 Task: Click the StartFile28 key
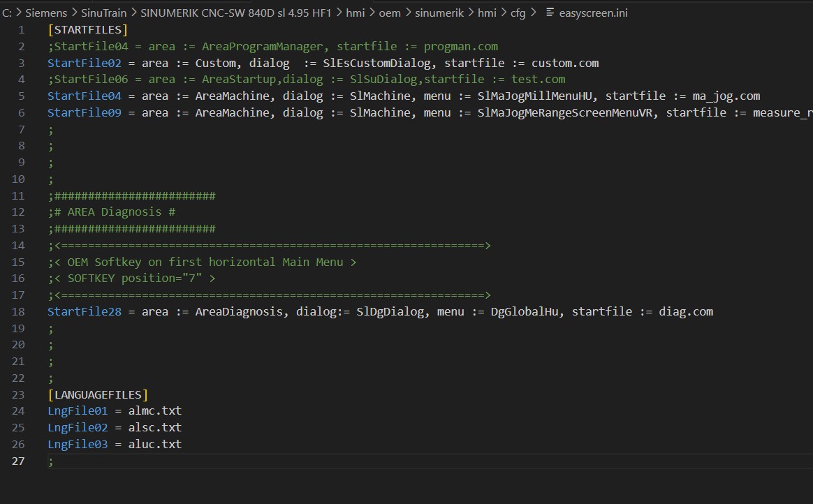pyautogui.click(x=85, y=312)
